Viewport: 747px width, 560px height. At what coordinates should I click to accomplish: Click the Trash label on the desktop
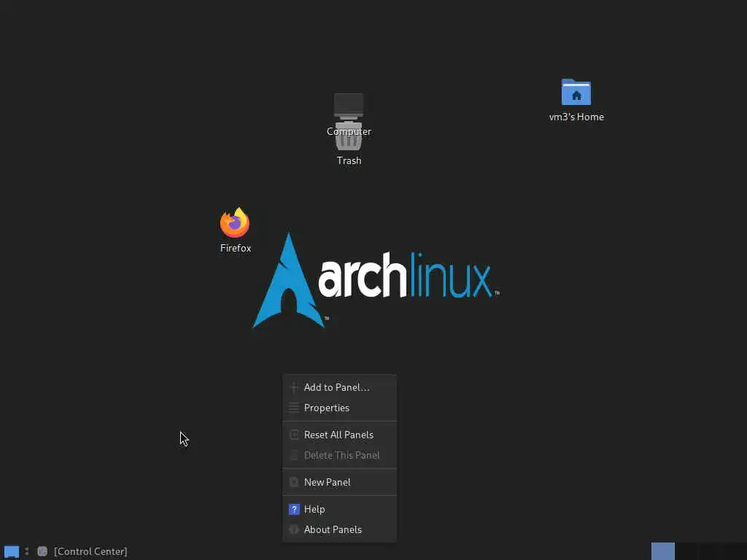tap(349, 161)
